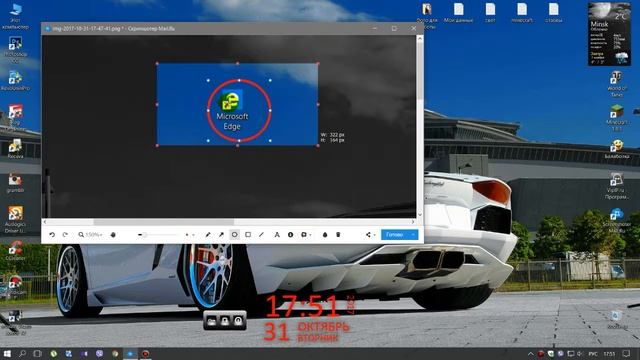This screenshot has height=360, width=640.
Task: Select the numbered step marker tool
Action: pyautogui.click(x=290, y=235)
